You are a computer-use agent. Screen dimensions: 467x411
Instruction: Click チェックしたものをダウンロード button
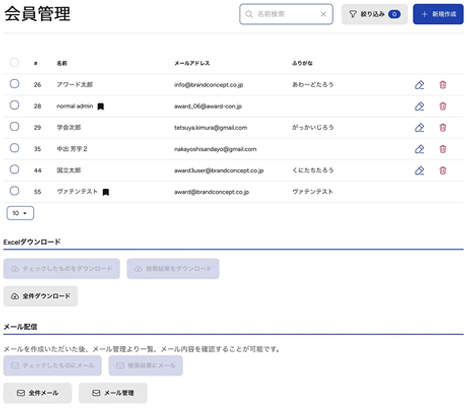pyautogui.click(x=61, y=269)
